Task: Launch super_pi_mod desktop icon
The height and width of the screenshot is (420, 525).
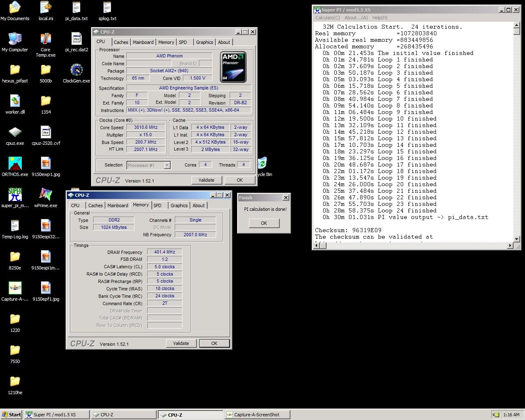Action: point(15,198)
